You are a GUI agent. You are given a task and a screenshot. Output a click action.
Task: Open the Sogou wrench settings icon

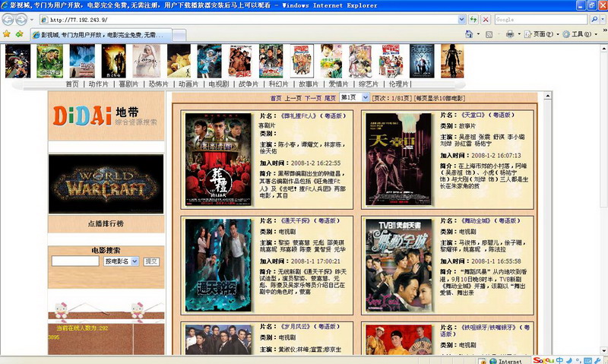597,360
